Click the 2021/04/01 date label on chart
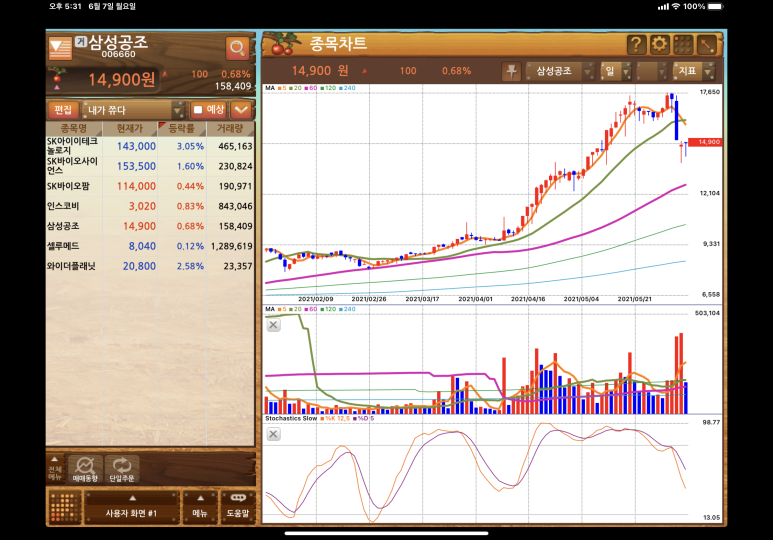This screenshot has height=540, width=773. click(x=475, y=299)
